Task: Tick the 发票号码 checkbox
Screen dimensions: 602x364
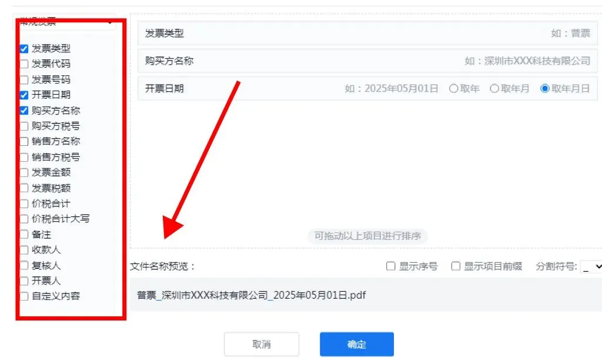Action: pos(24,79)
